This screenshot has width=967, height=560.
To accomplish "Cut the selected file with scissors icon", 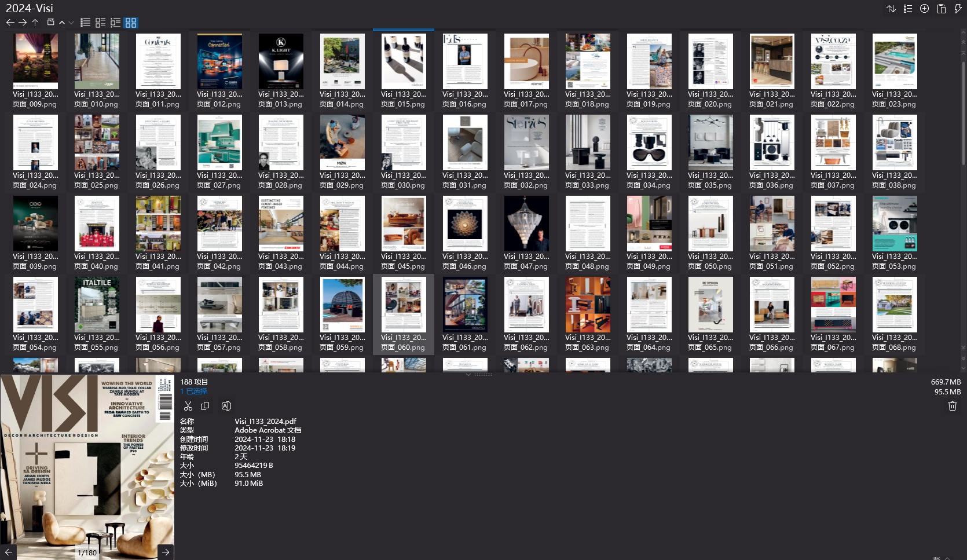I will pos(188,406).
